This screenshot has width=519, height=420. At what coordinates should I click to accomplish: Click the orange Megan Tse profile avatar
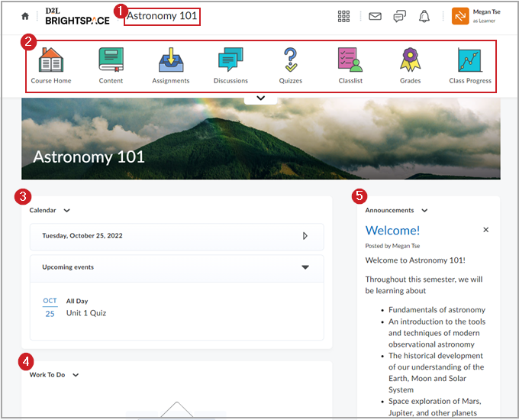460,16
